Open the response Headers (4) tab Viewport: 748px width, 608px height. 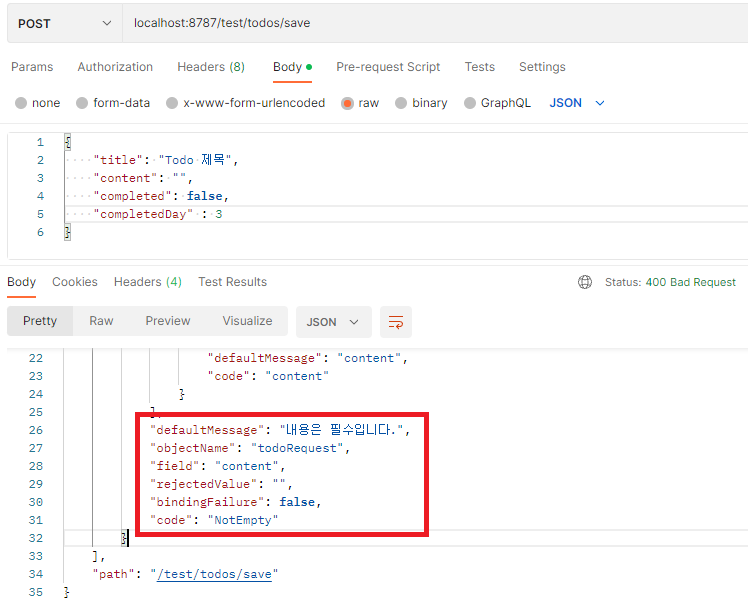pos(147,282)
